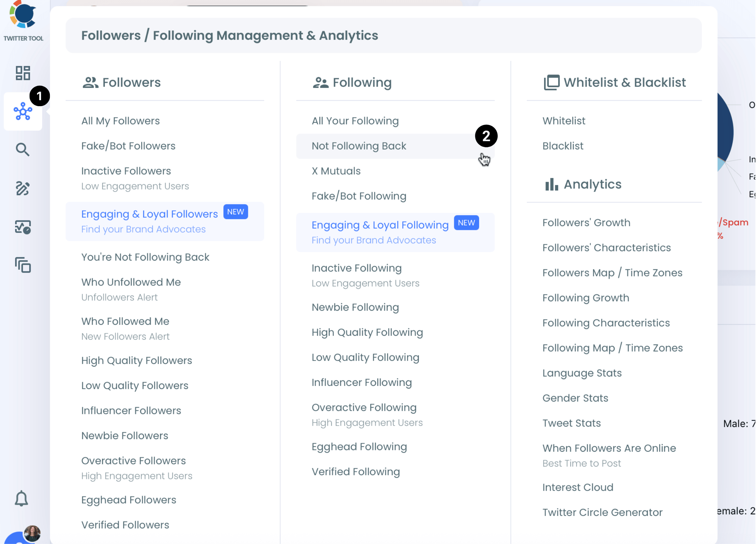Viewport: 756px width, 544px height.
Task: Open Engaging & Loyal Following option
Action: (380, 225)
